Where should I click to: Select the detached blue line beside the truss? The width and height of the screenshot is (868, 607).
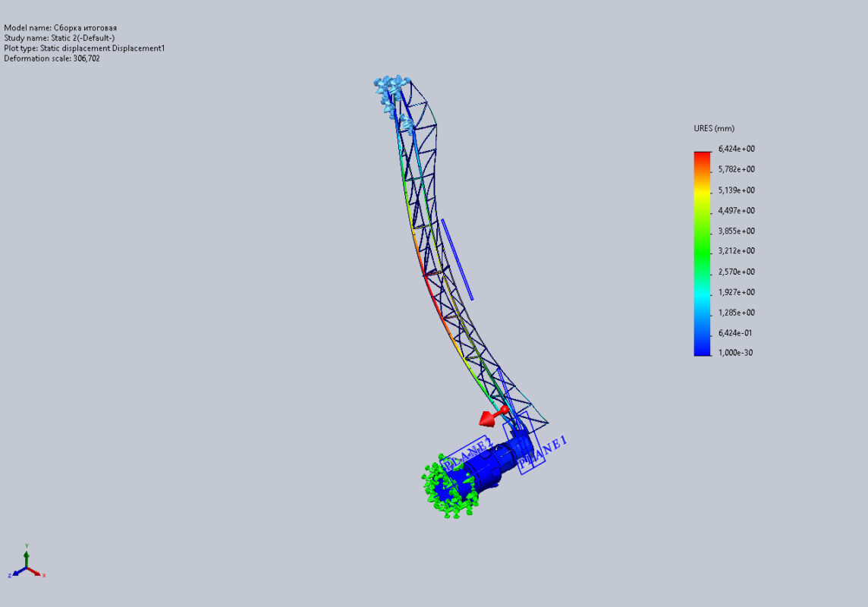click(x=457, y=259)
